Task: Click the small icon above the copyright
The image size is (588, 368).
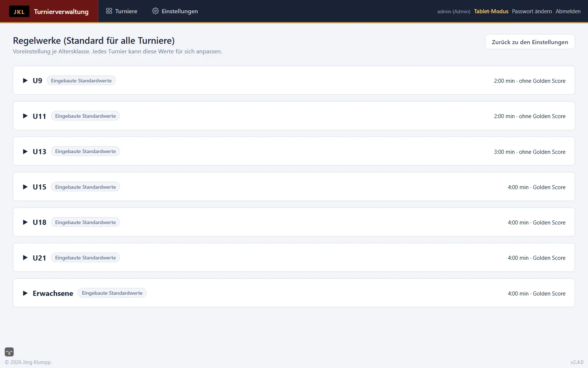Action: click(x=9, y=352)
